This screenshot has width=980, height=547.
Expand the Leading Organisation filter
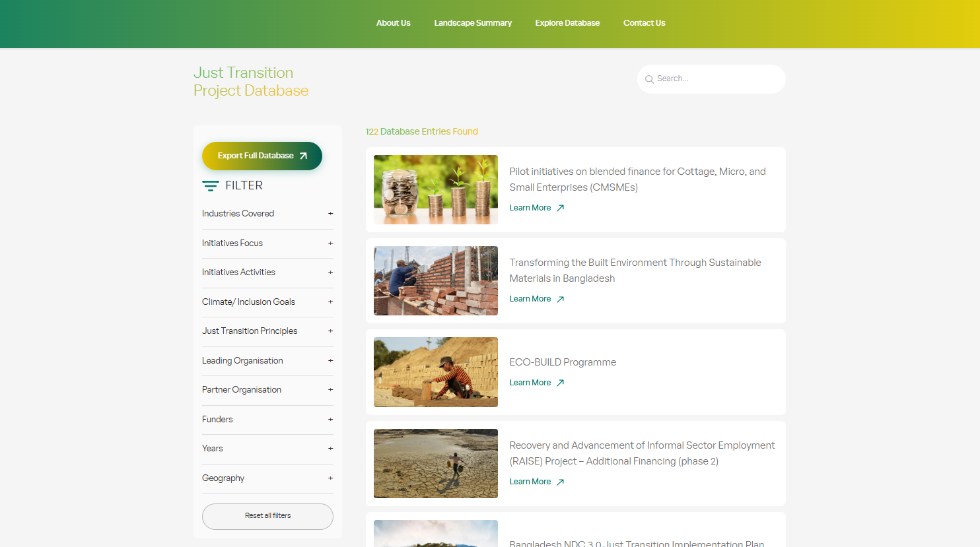[267, 361]
